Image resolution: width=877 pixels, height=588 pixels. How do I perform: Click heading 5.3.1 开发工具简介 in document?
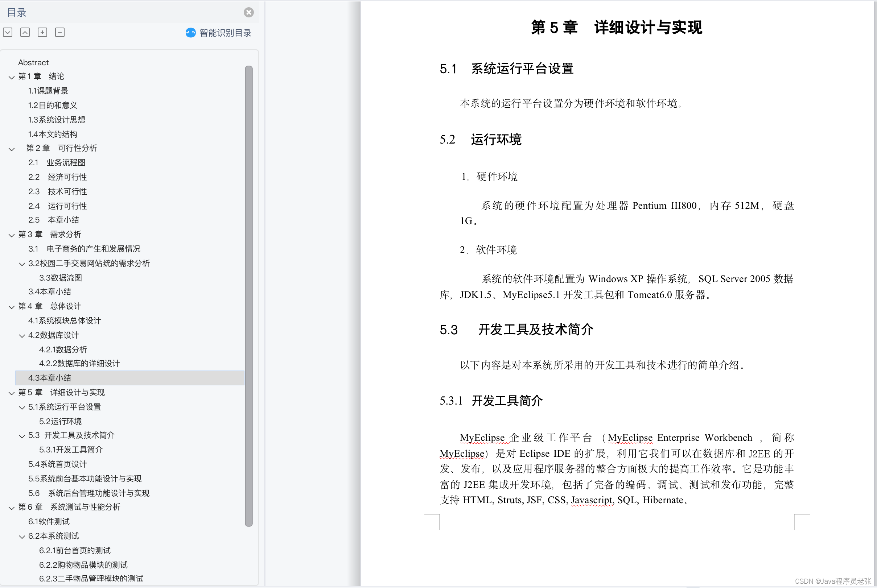click(x=491, y=401)
